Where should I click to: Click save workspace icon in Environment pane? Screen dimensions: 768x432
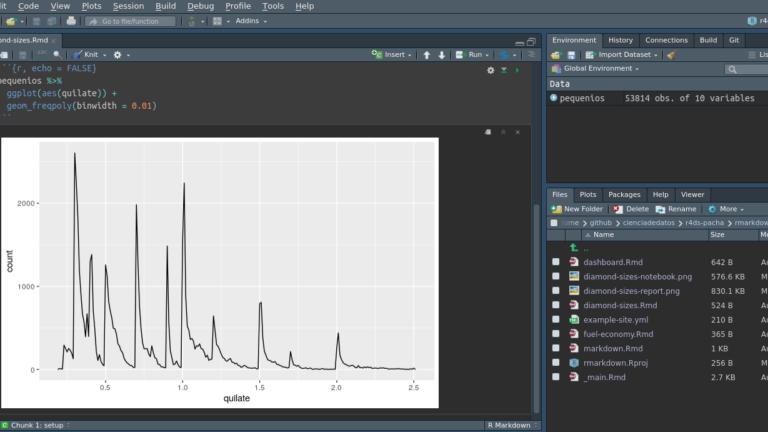tap(571, 55)
